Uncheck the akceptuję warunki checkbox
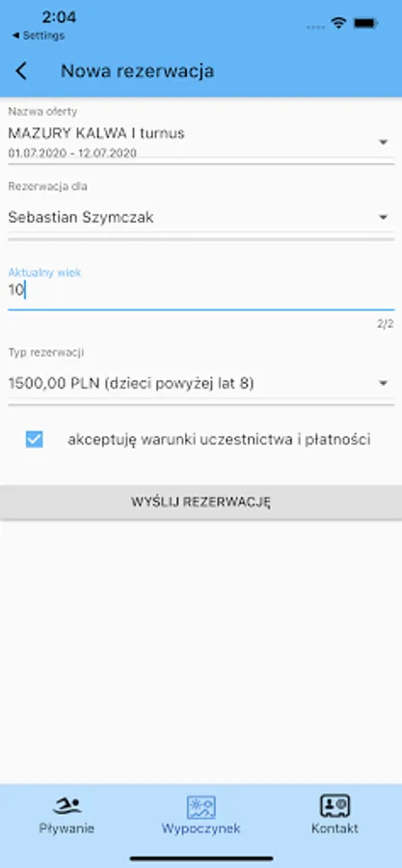Image resolution: width=402 pixels, height=868 pixels. point(35,440)
